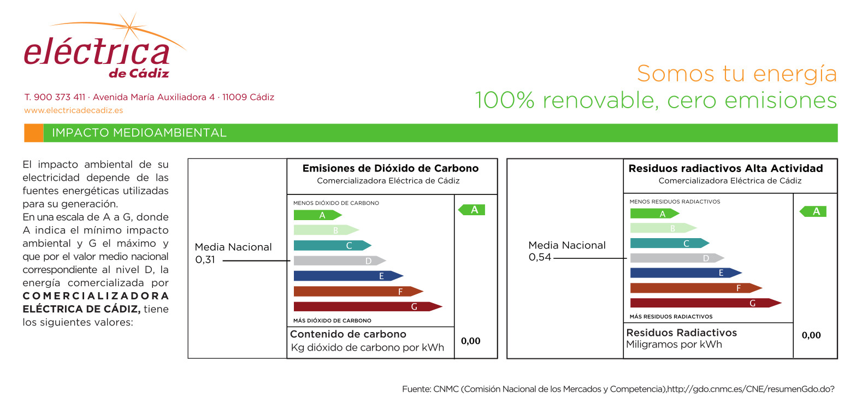The image size is (868, 414).
Task: Click the phone number and address line
Action: 149,97
